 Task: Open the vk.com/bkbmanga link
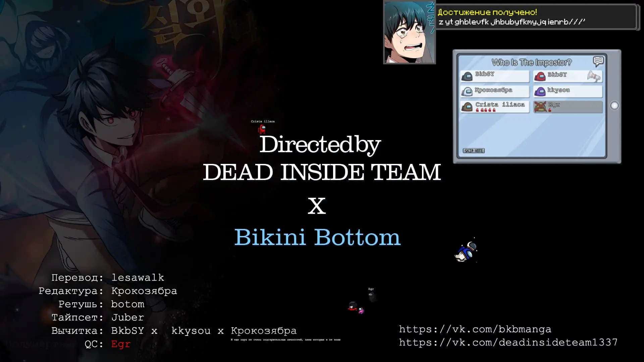point(475,329)
